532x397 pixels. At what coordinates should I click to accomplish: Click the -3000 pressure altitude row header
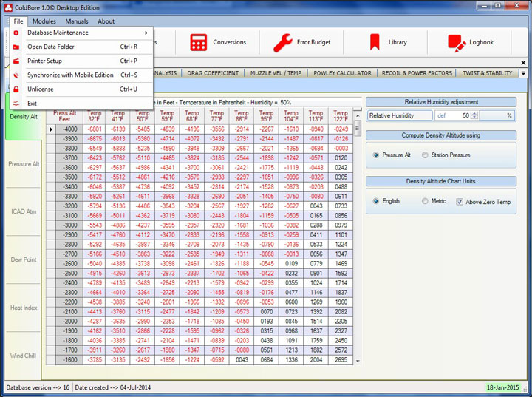point(69,225)
